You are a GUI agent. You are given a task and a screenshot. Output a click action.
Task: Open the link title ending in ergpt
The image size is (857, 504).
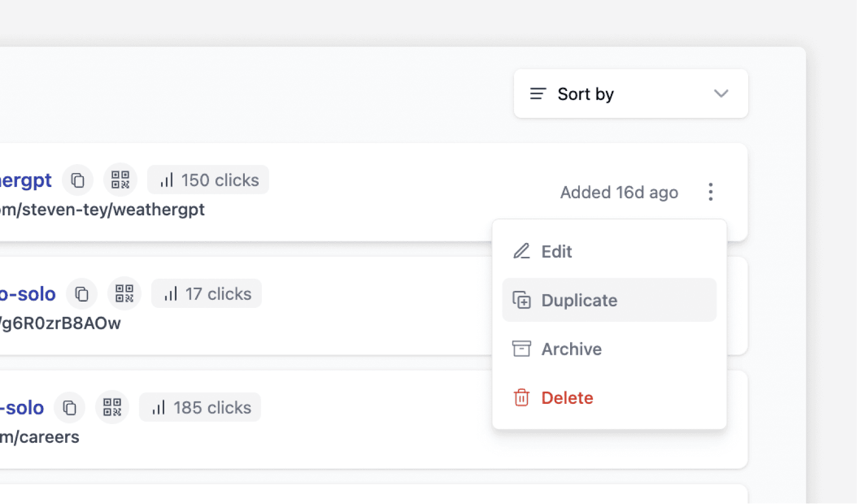[x=26, y=181]
